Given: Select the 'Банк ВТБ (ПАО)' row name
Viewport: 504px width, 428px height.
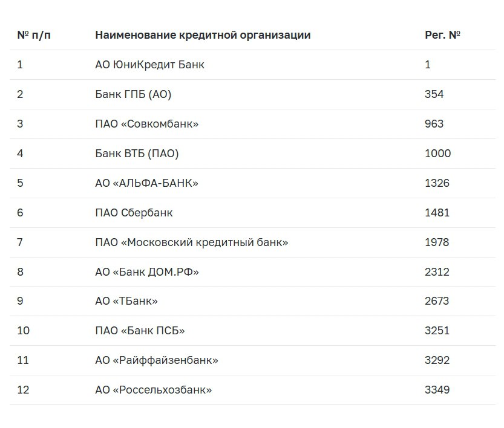Looking at the screenshot, I should tap(137, 154).
